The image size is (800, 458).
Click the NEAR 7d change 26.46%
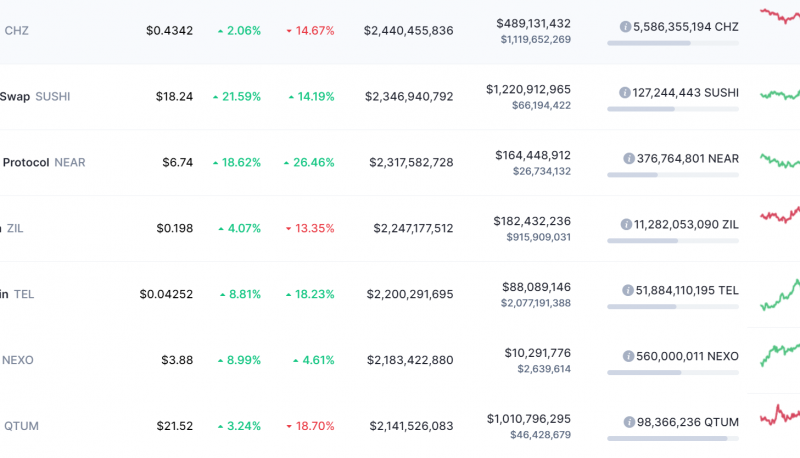[x=309, y=162]
